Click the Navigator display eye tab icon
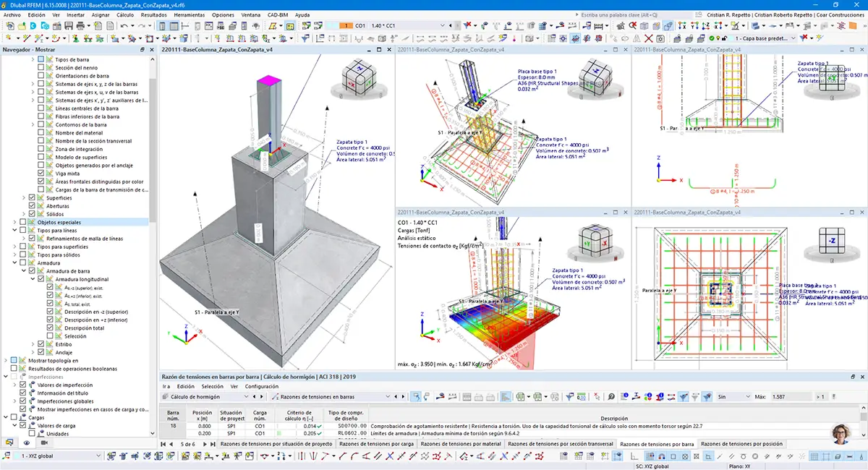 27,443
